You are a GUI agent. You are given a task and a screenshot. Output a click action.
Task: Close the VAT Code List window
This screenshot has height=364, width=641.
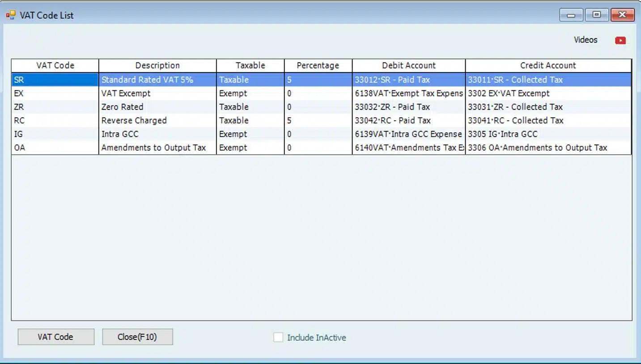pyautogui.click(x=622, y=15)
